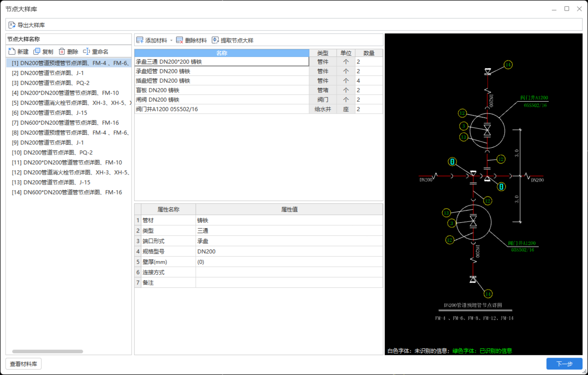Click the DN200管道预埋管节点详图 drawing title

(473, 305)
